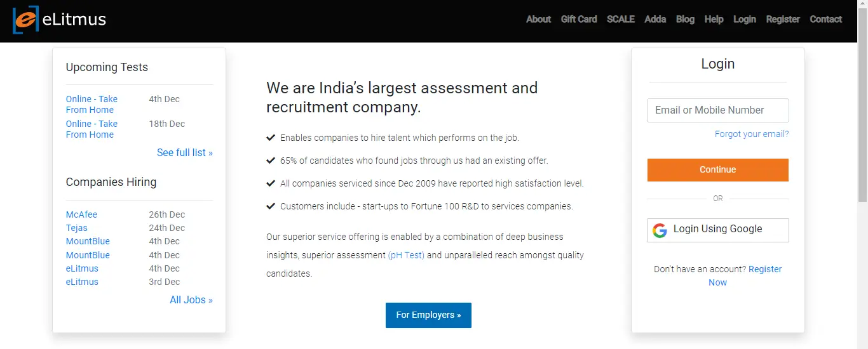Viewport: 868px width, 349px height.
Task: Open the About menu item
Action: click(x=538, y=19)
